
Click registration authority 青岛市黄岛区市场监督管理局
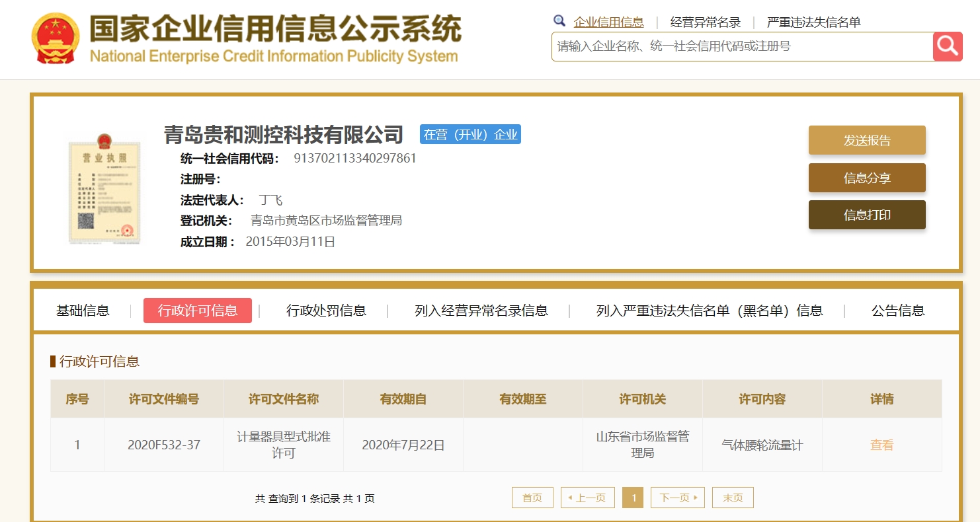click(326, 221)
